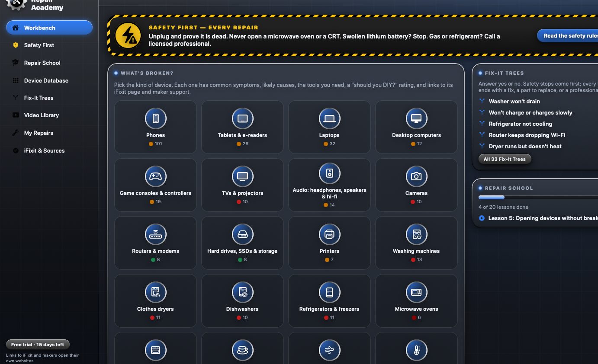Viewport: 598px width, 364px height.
Task: Open the Routers & modems icon
Action: coord(156,234)
